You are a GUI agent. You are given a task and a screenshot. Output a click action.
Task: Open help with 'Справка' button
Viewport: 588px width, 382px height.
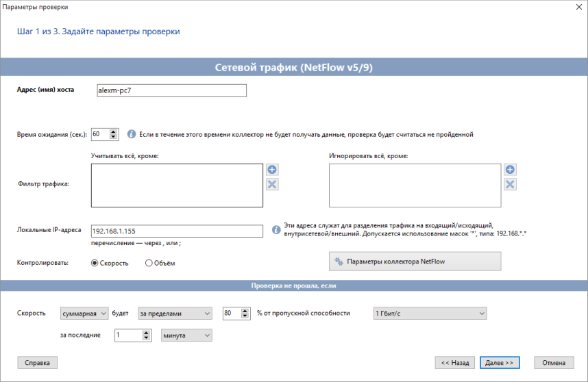(x=38, y=363)
